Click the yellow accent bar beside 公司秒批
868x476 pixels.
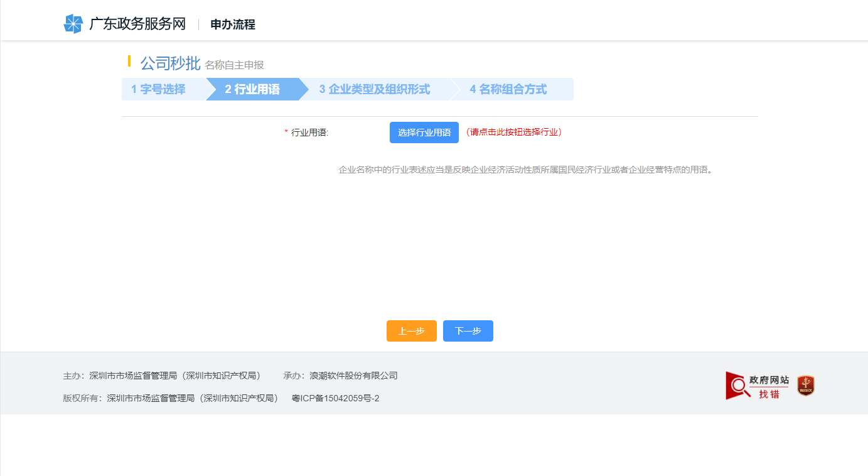click(130, 61)
